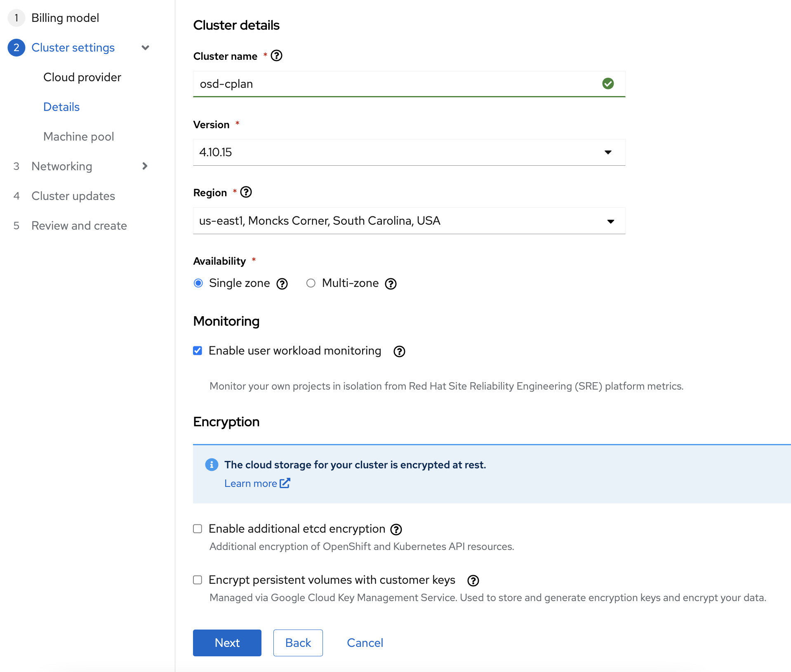Open help for additional etcd encryption
This screenshot has width=791, height=672.
tap(396, 529)
